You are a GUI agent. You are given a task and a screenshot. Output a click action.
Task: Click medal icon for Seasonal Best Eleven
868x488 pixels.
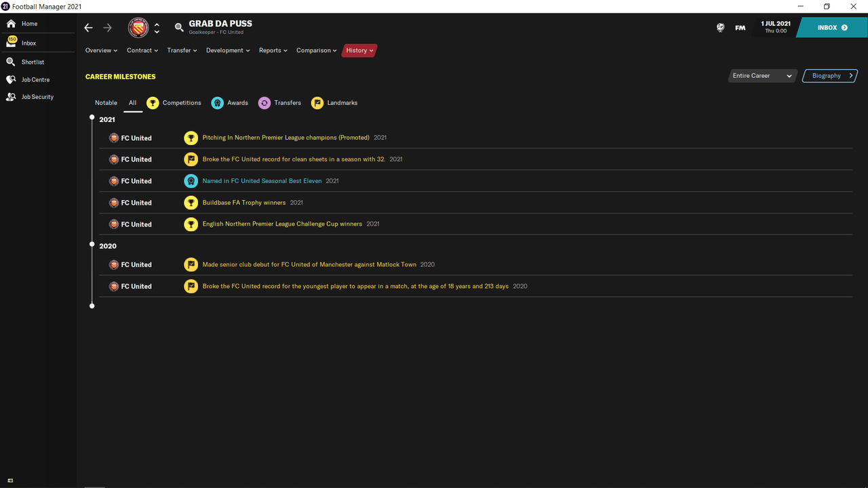(x=191, y=182)
